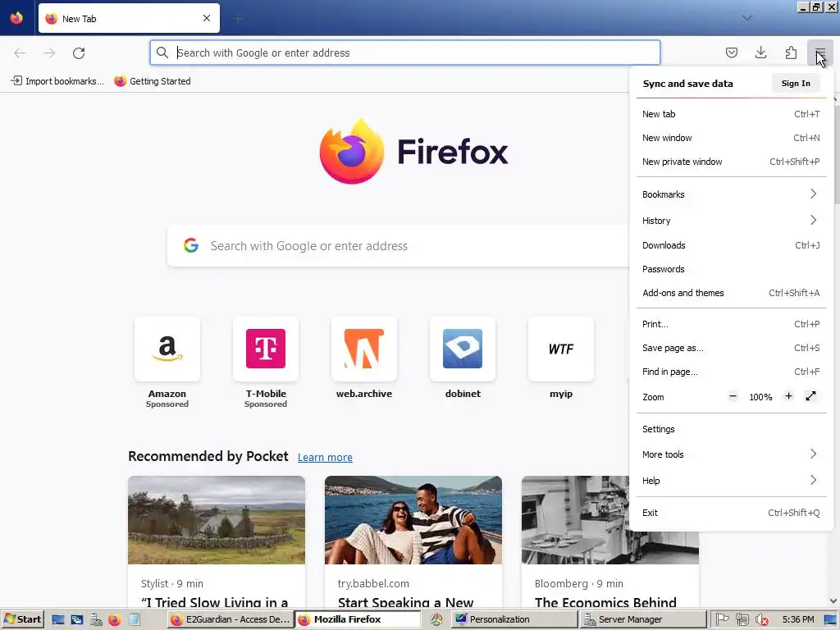
Task: Click the notepad quick launch icon
Action: tap(135, 619)
